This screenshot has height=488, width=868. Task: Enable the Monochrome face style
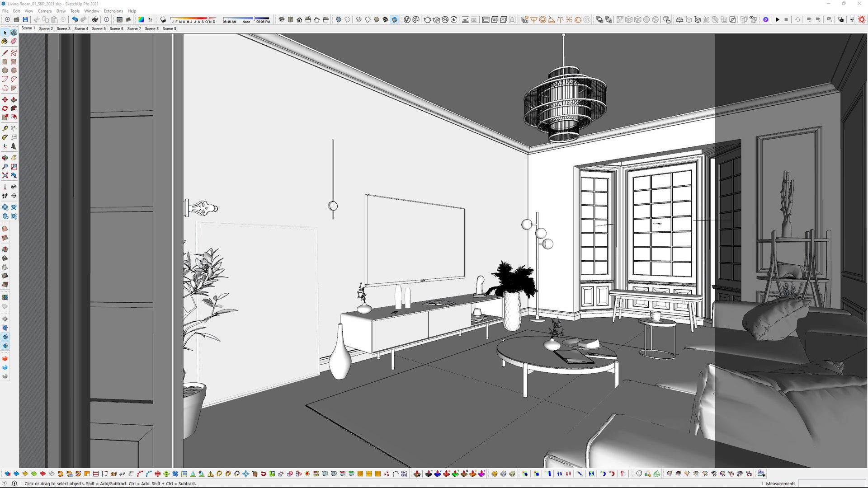[x=394, y=19]
